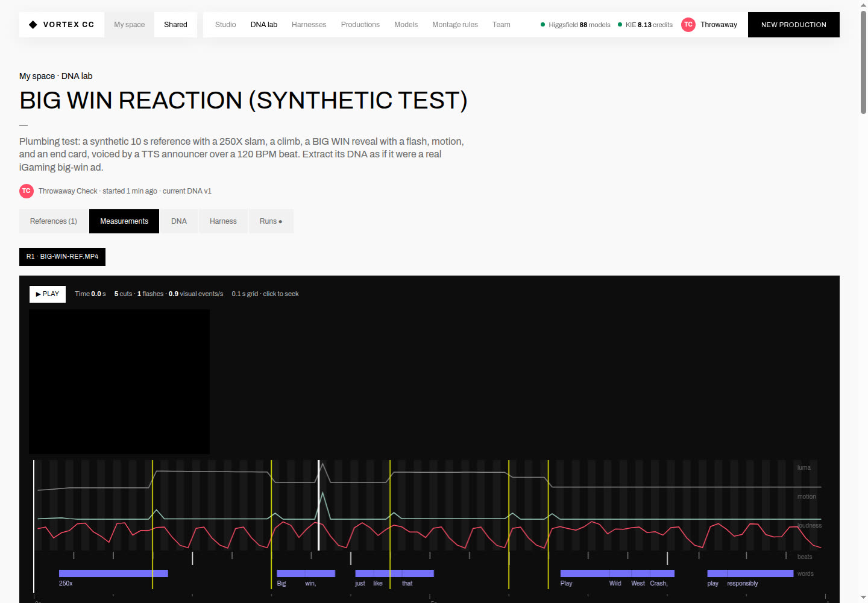Open the Models nav item
This screenshot has height=603, width=868.
coord(406,25)
